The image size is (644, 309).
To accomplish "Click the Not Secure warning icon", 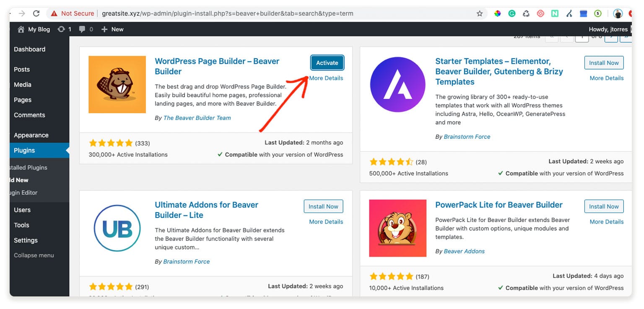I will (x=54, y=13).
